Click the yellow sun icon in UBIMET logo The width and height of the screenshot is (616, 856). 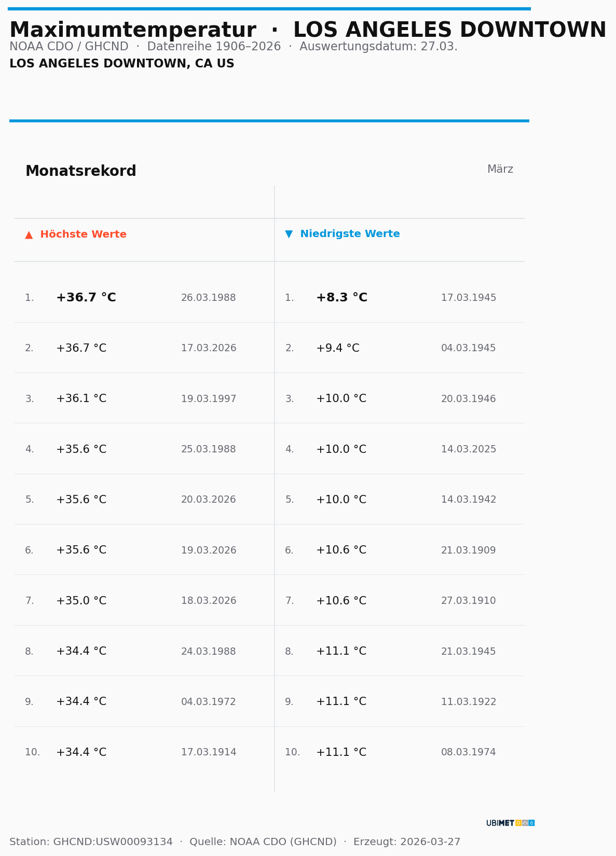tap(518, 823)
